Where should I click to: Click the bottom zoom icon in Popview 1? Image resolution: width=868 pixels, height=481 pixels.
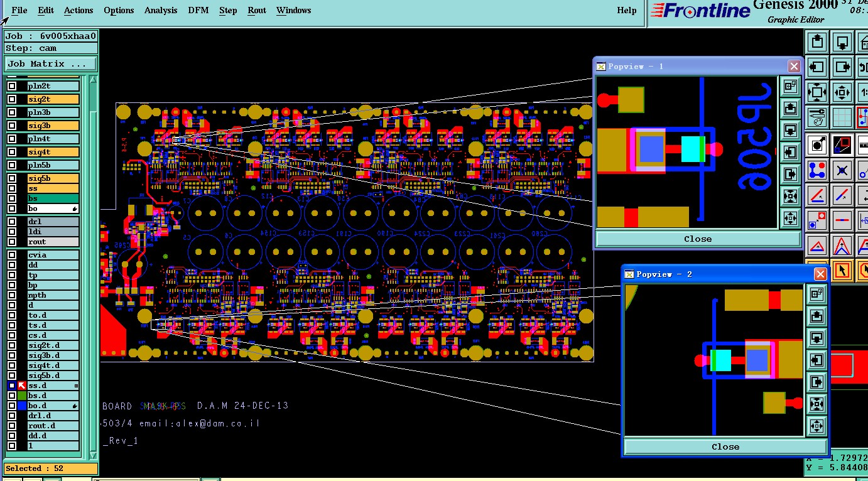coord(790,218)
